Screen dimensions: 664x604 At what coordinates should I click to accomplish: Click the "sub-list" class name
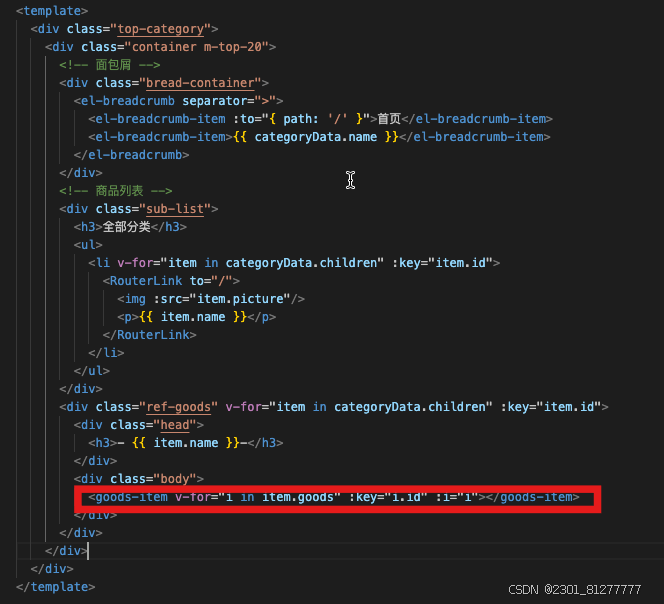click(x=175, y=209)
